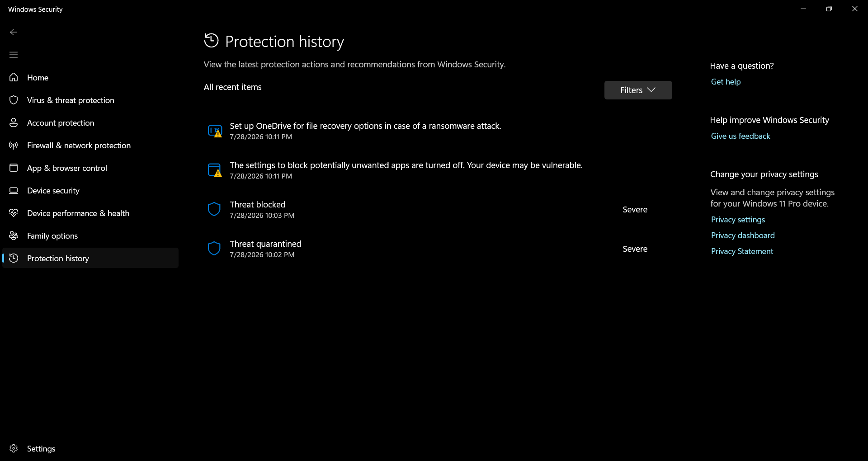
Task: Click the OneDrive ransomware warning icon
Action: pos(215,131)
